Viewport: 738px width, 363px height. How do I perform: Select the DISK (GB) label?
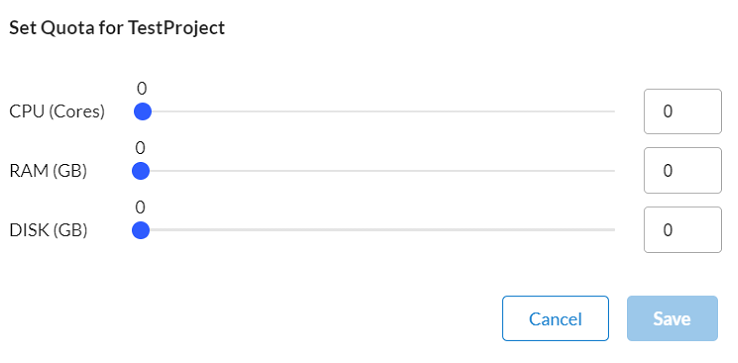click(x=48, y=231)
